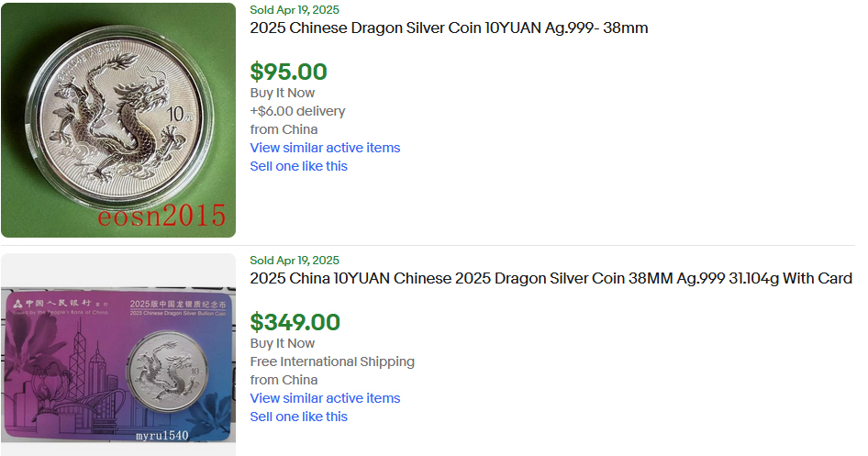The width and height of the screenshot is (868, 456).
Task: Click "from China" on the $95 listing
Action: (x=284, y=129)
